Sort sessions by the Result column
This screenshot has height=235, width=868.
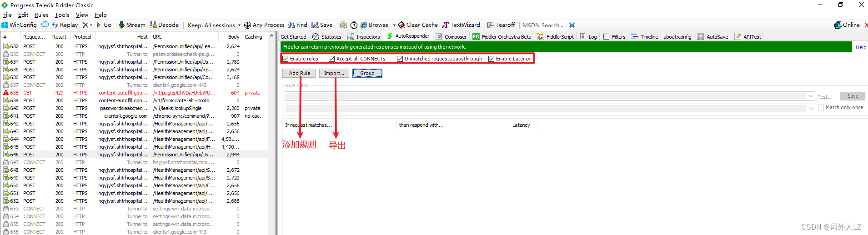tap(59, 37)
